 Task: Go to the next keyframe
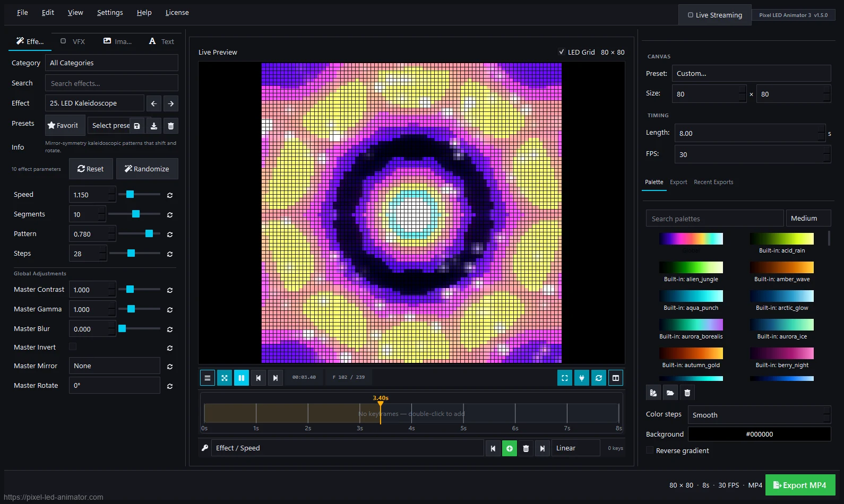pyautogui.click(x=542, y=448)
